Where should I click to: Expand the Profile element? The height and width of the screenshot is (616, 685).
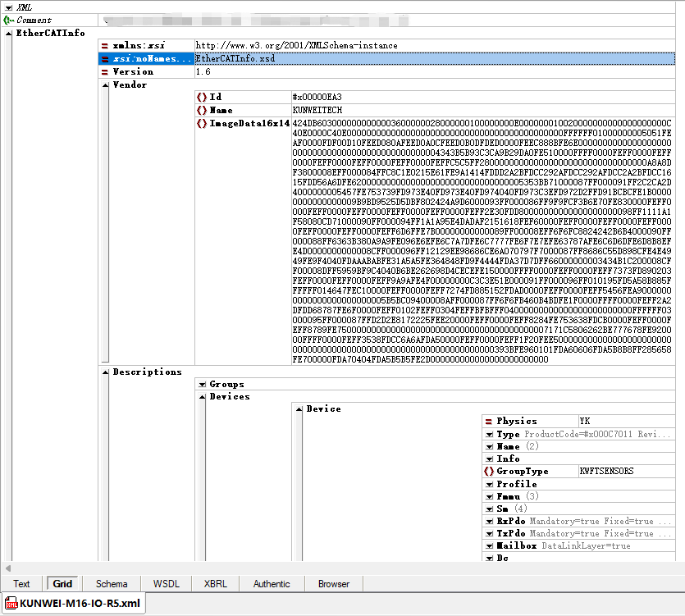[489, 484]
